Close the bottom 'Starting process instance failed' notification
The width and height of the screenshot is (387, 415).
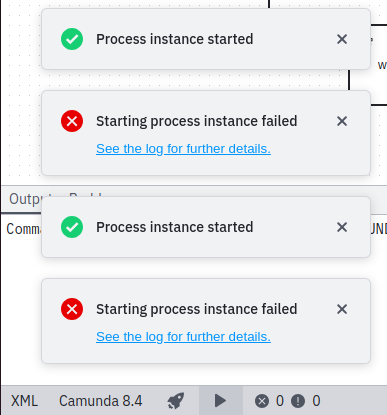click(342, 309)
